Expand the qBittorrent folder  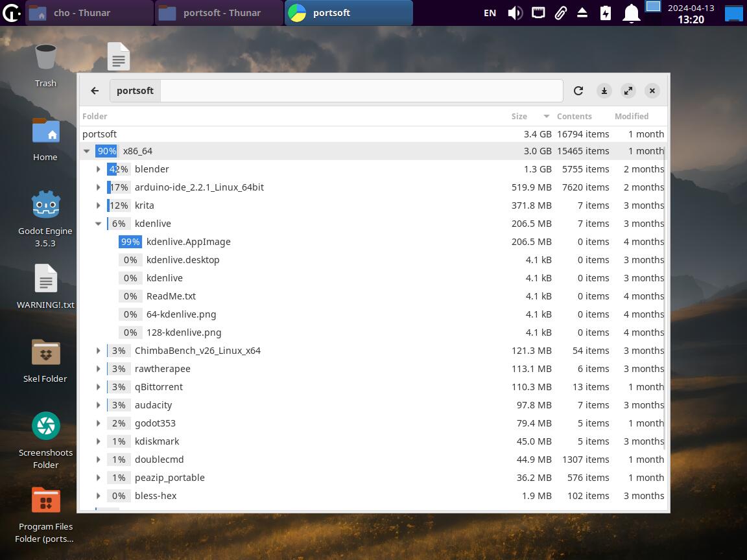pyautogui.click(x=98, y=387)
